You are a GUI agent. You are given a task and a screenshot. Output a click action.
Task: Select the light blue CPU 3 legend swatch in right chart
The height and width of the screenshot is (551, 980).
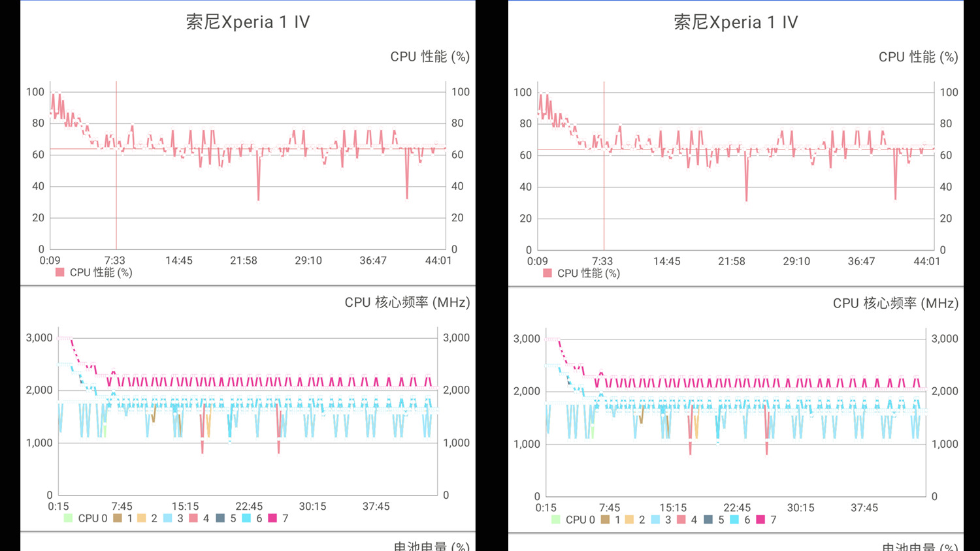(x=655, y=520)
